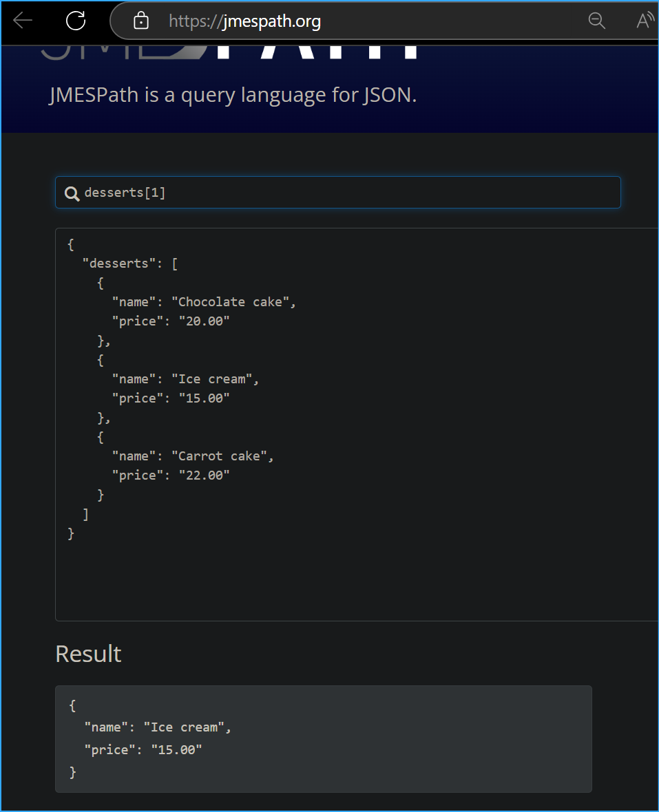This screenshot has height=812, width=659.
Task: Click the "15.00" price in the JSON input
Action: [204, 398]
